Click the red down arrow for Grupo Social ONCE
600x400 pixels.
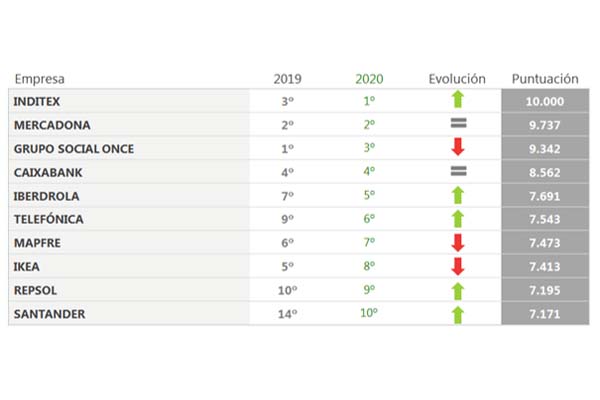point(459,148)
